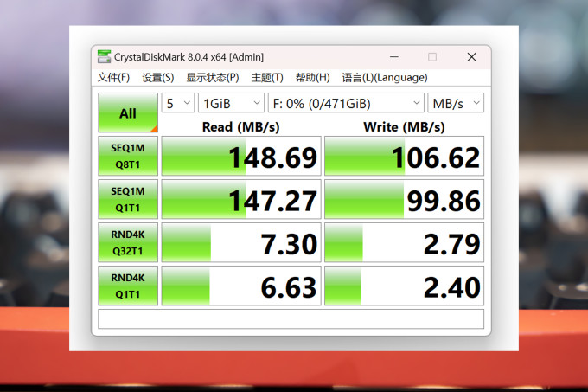Click the Write (MB/s) column header
The width and height of the screenshot is (588, 392).
(x=405, y=127)
